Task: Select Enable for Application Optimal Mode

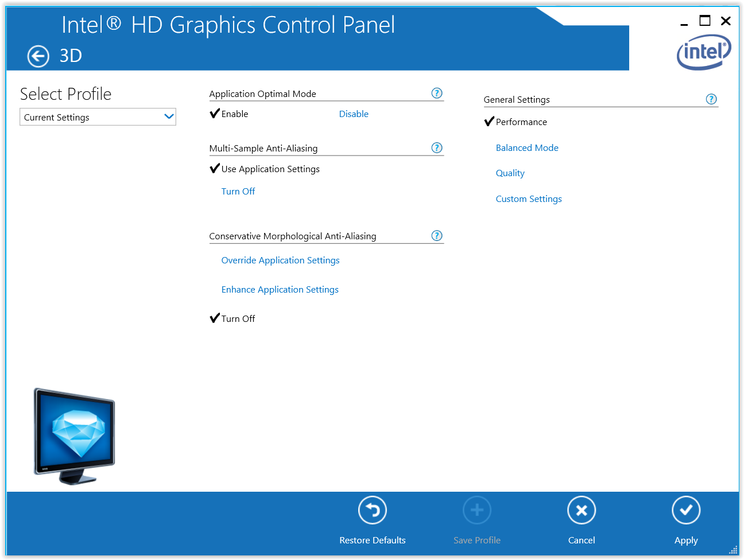Action: [235, 114]
